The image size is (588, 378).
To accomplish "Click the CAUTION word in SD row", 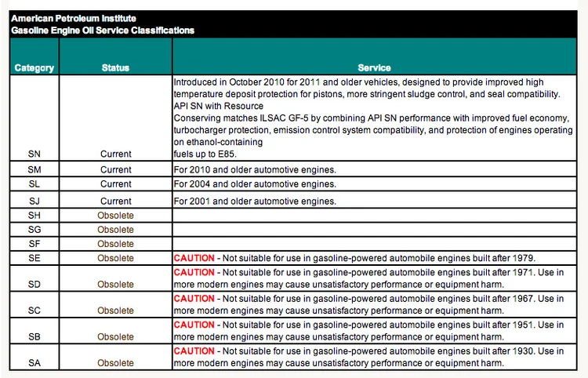I will (x=194, y=272).
